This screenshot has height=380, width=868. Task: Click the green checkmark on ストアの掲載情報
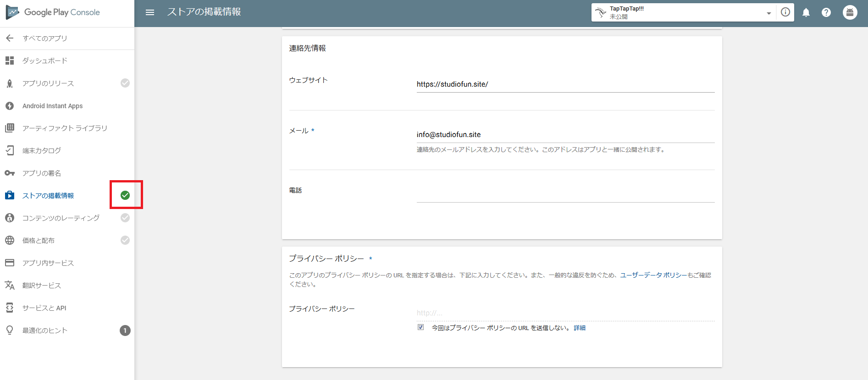(125, 195)
